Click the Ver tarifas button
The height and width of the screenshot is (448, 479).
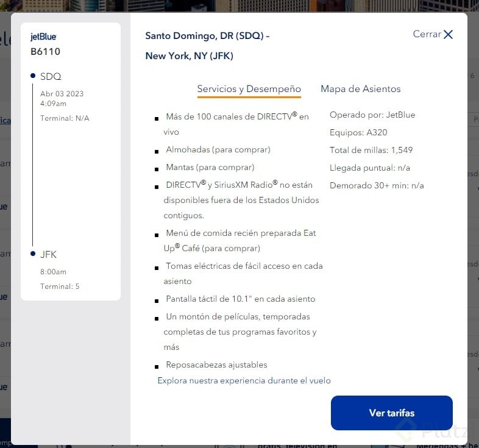392,413
